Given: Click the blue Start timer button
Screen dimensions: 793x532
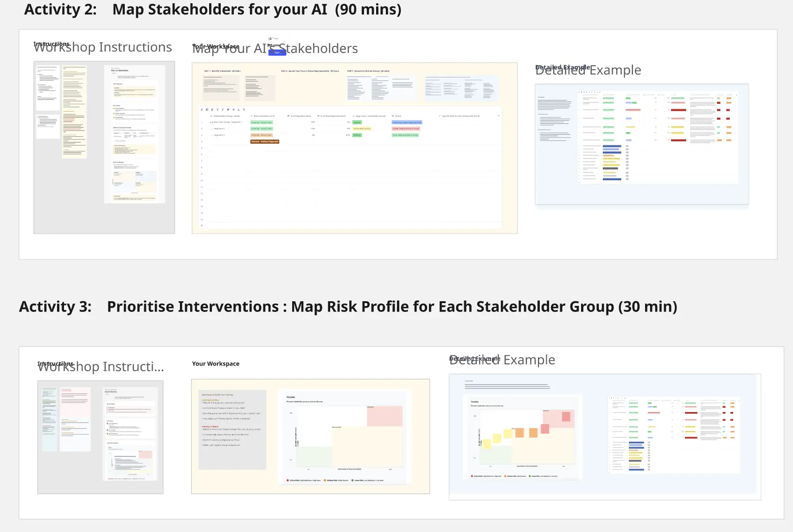Looking at the screenshot, I should coord(277,52).
